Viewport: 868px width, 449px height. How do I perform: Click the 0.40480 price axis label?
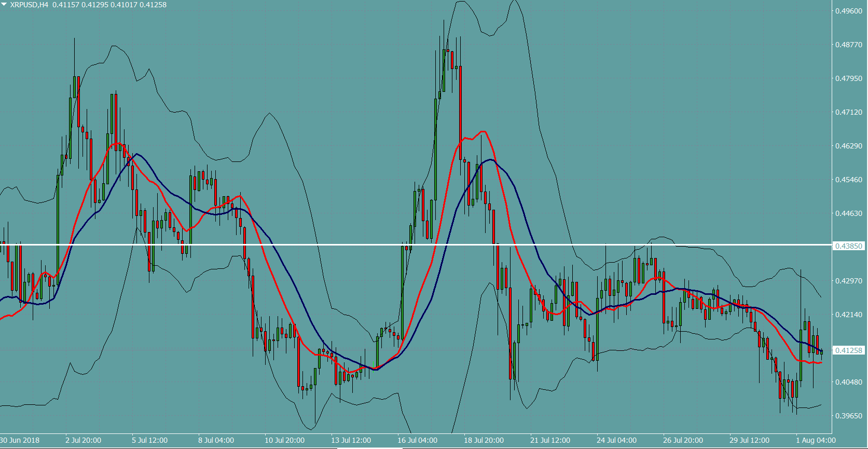click(849, 382)
